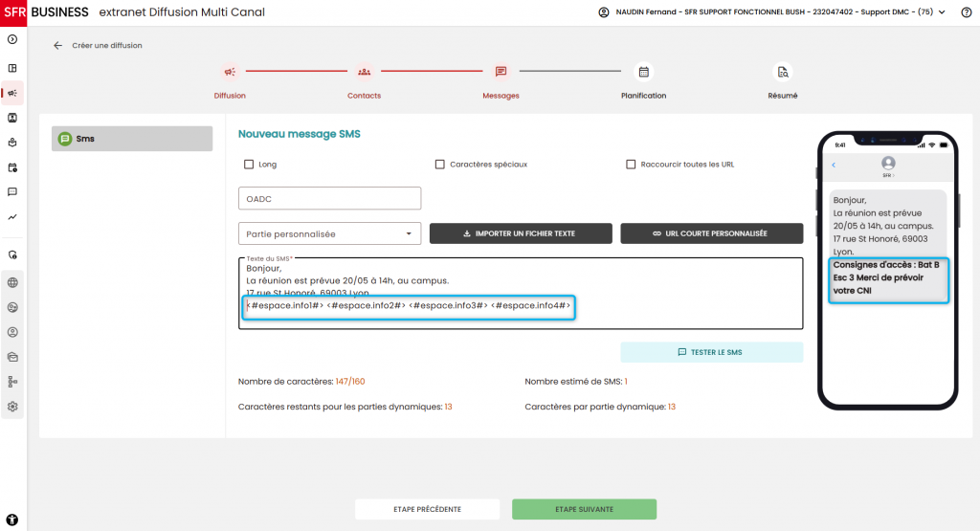Screen dimensions: 980x531
Task: Open the settings gear icon in sidebar
Action: 12,407
